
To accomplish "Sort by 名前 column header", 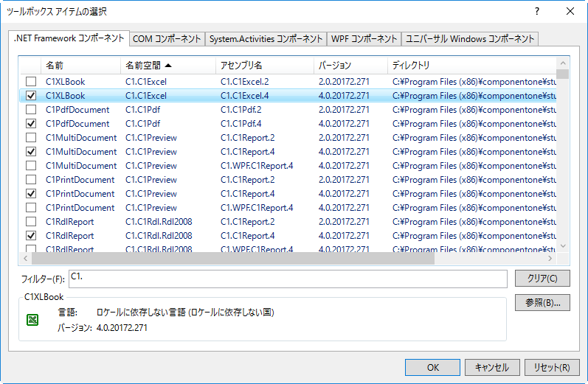I will [x=80, y=65].
